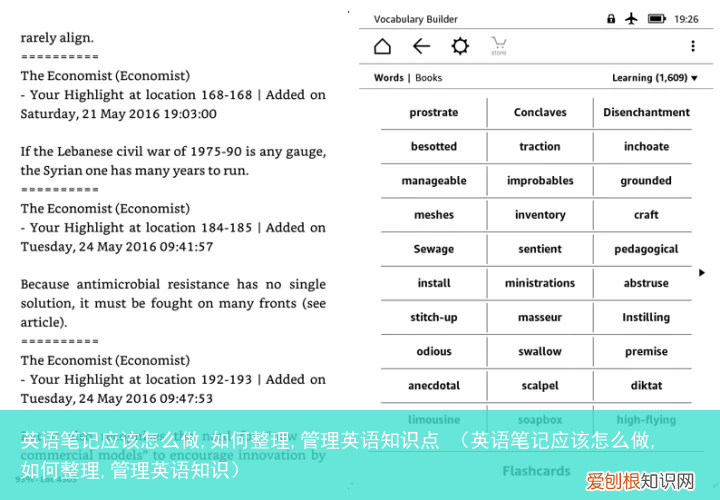This screenshot has width=720, height=500.
Task: Select the word limousine
Action: click(x=433, y=420)
